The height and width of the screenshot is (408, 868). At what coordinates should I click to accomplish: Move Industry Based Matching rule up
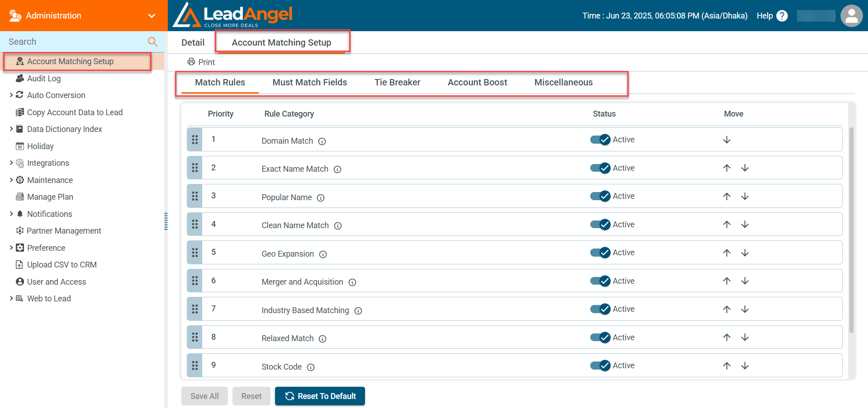click(727, 310)
